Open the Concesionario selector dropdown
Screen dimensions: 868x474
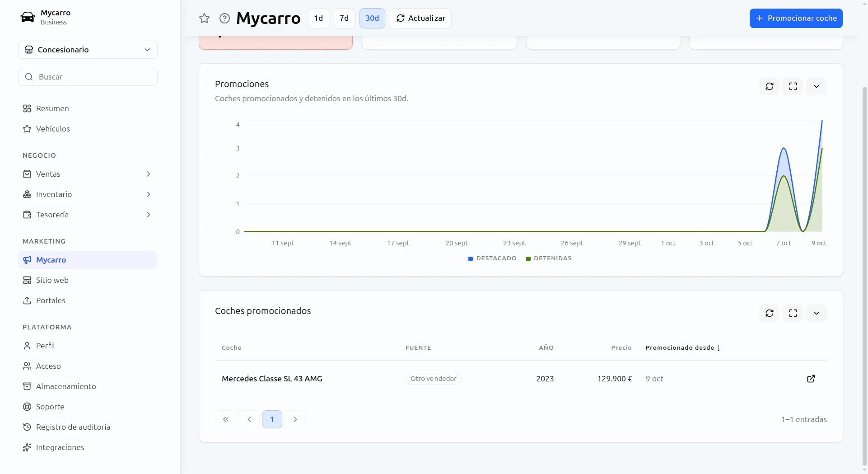point(88,50)
